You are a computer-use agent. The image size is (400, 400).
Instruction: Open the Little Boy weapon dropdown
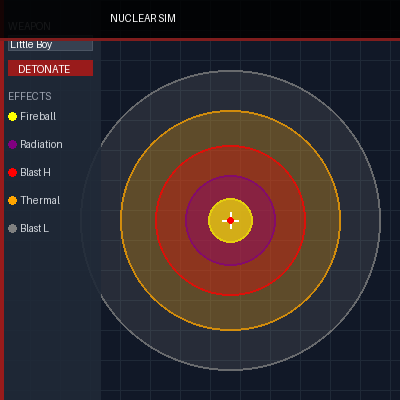50,45
